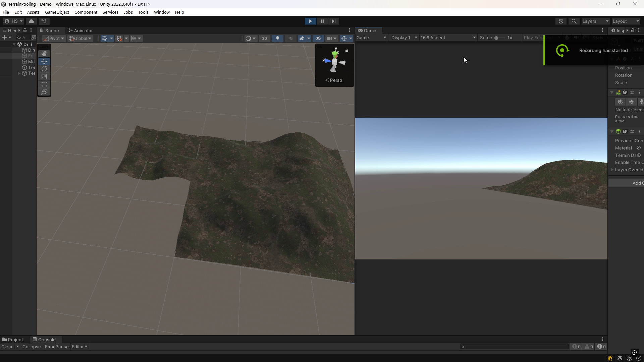
Task: Toggle the Inspector panel lock
Action: tap(633, 30)
